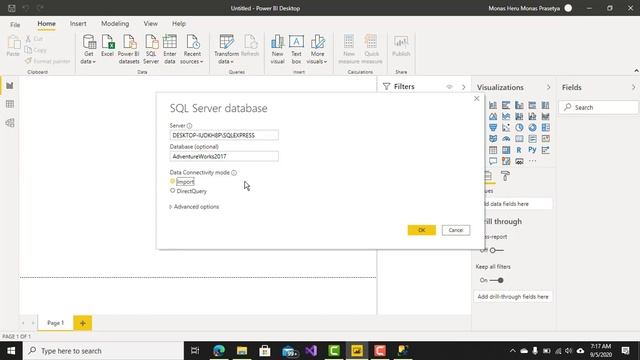
Task: Click the Get data database icon
Action: point(89,42)
